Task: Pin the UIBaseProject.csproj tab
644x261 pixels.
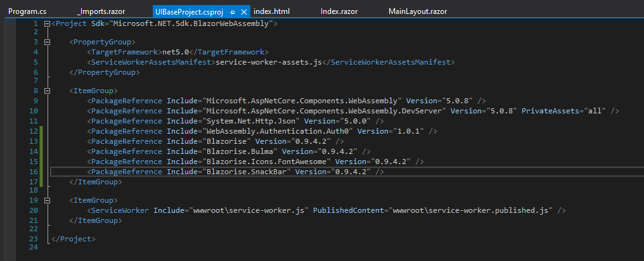Action: pos(232,12)
